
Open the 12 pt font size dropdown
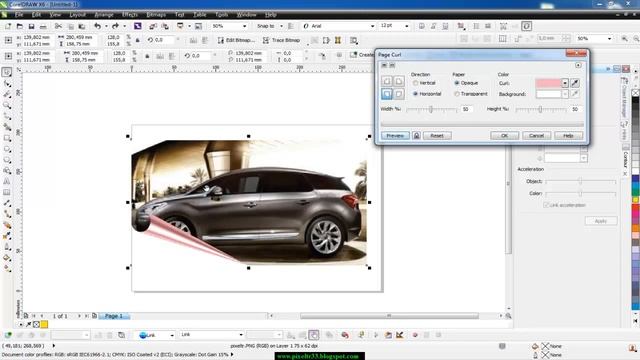coord(407,26)
